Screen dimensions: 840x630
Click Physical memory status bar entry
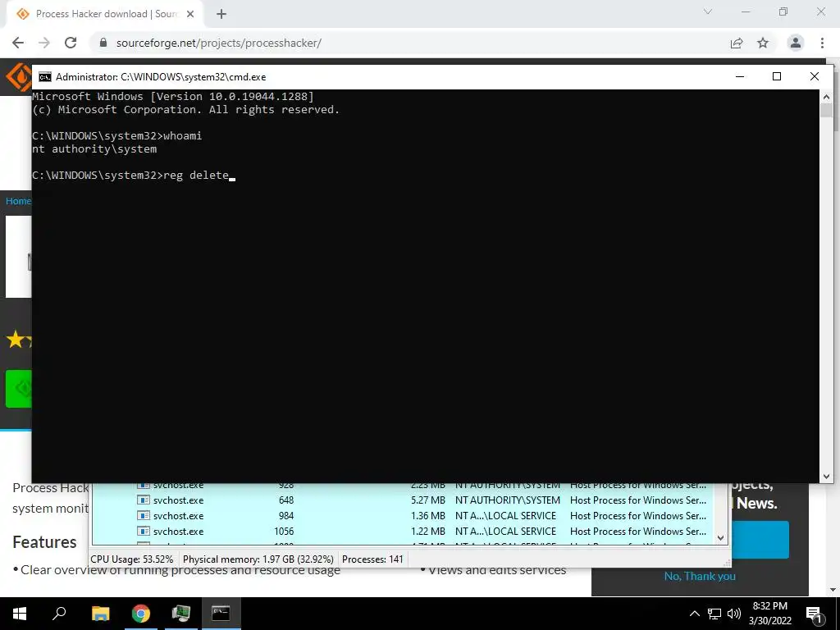[x=258, y=559]
